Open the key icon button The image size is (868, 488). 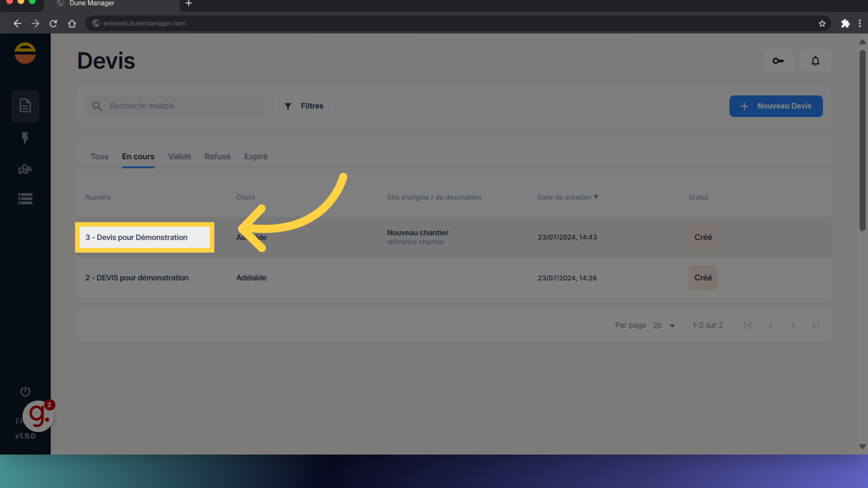(778, 61)
